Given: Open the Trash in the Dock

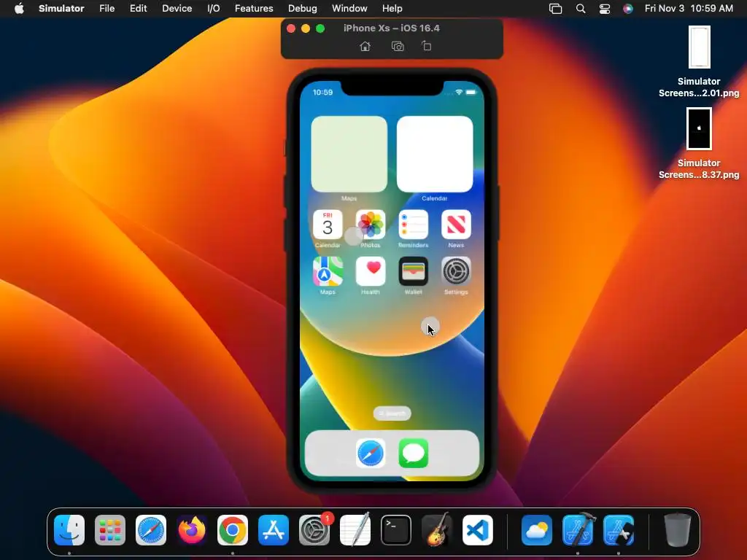Looking at the screenshot, I should [678, 529].
